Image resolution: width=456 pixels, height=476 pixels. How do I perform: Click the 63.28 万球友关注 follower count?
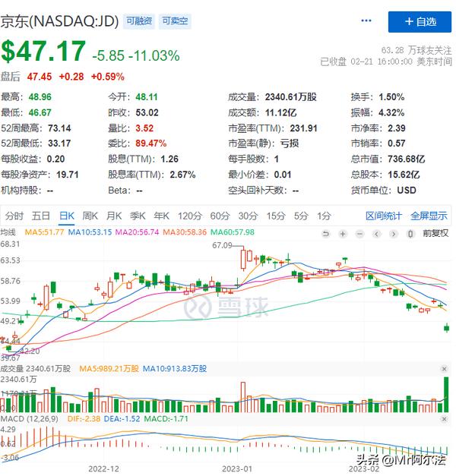[416, 50]
